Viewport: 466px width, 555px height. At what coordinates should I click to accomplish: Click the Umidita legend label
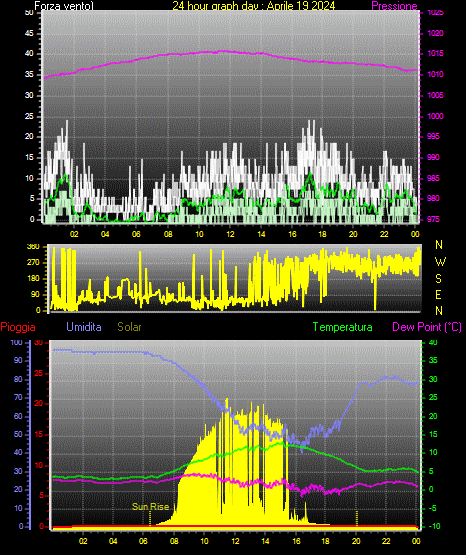(84, 327)
